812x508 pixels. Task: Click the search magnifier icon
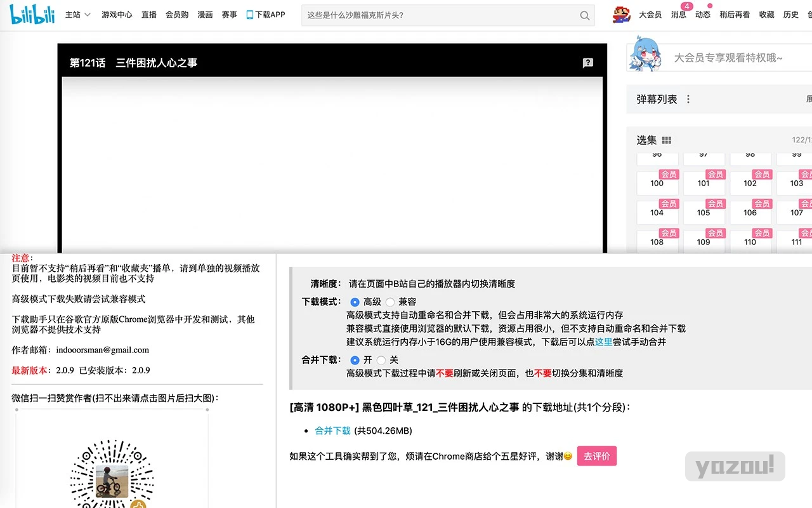click(585, 15)
